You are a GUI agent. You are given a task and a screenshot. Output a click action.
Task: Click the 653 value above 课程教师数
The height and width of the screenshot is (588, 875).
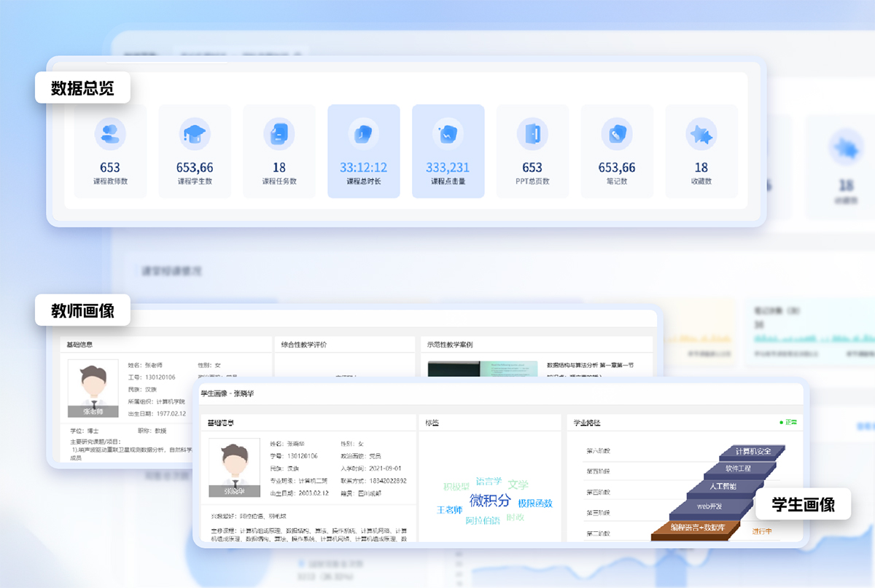tap(110, 168)
